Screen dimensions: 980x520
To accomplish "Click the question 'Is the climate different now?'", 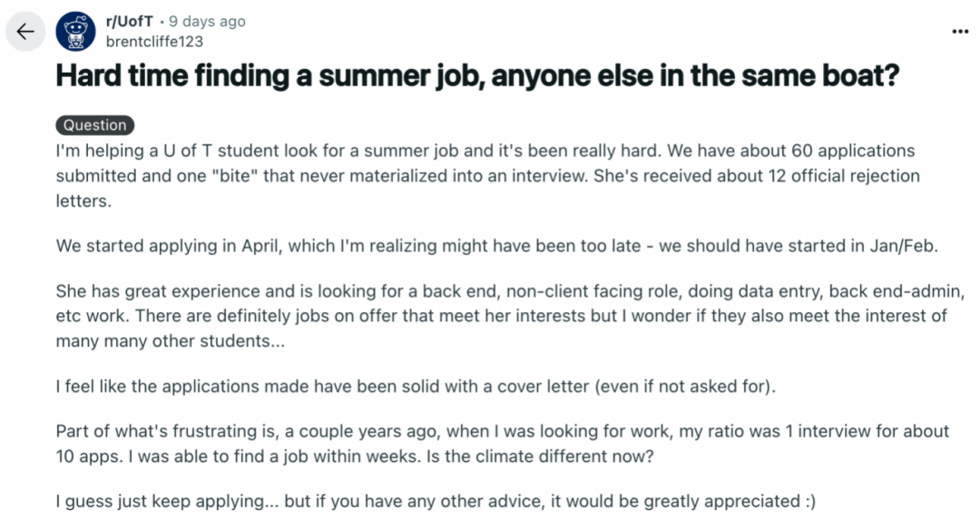I will (540, 456).
